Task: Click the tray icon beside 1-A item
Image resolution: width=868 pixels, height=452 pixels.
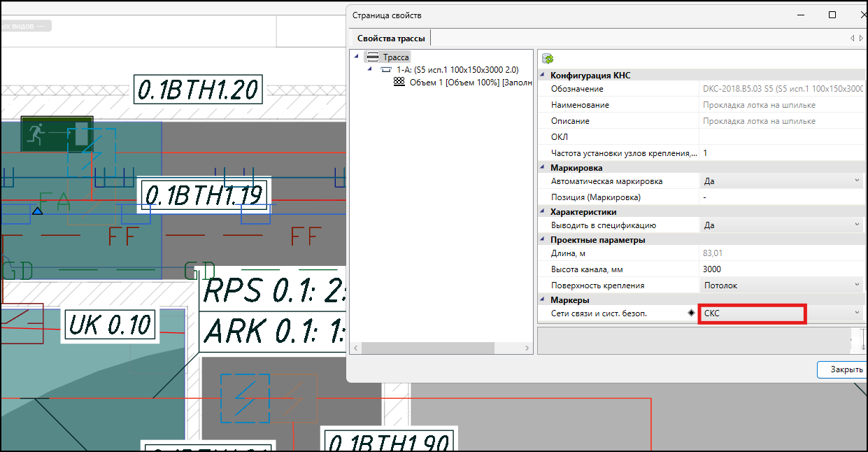Action: (386, 70)
